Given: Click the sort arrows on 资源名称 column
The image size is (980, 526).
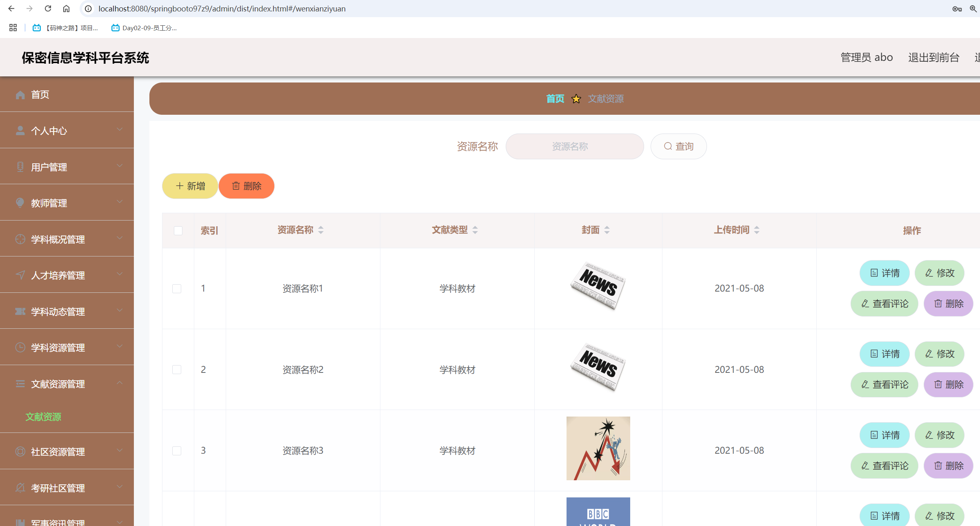Looking at the screenshot, I should click(x=321, y=230).
